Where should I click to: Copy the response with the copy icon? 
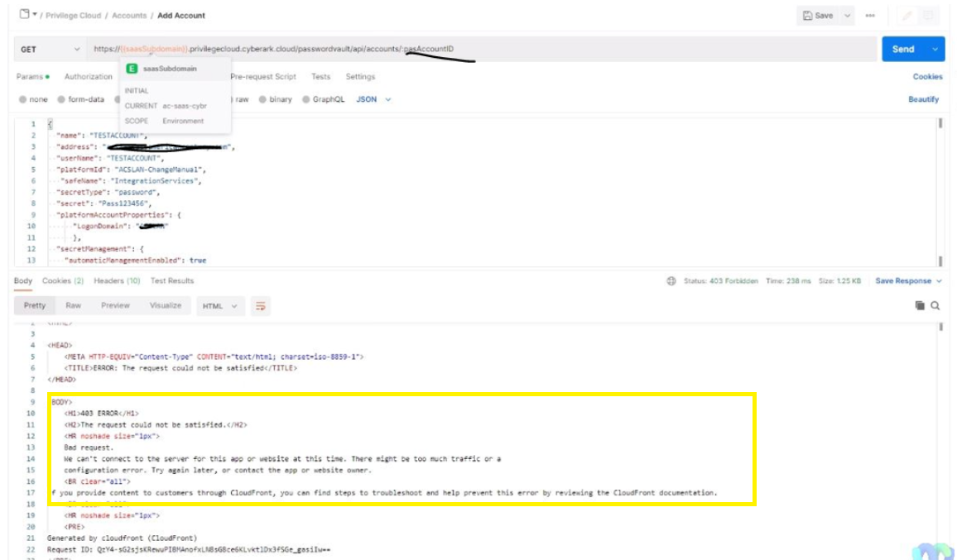point(920,305)
